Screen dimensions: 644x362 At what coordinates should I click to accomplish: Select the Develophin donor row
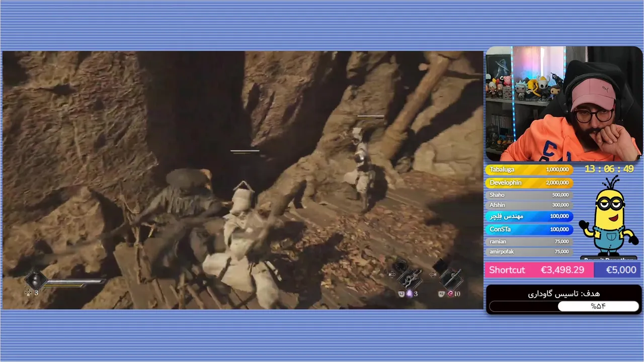tap(529, 183)
